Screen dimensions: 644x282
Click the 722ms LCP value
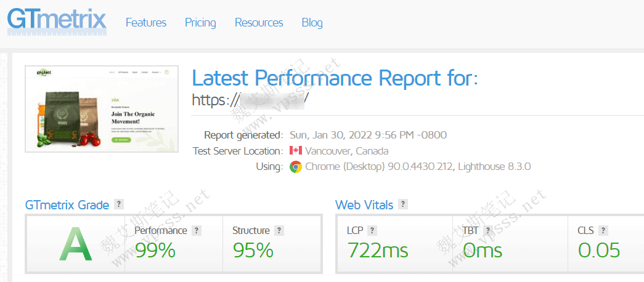tap(378, 251)
